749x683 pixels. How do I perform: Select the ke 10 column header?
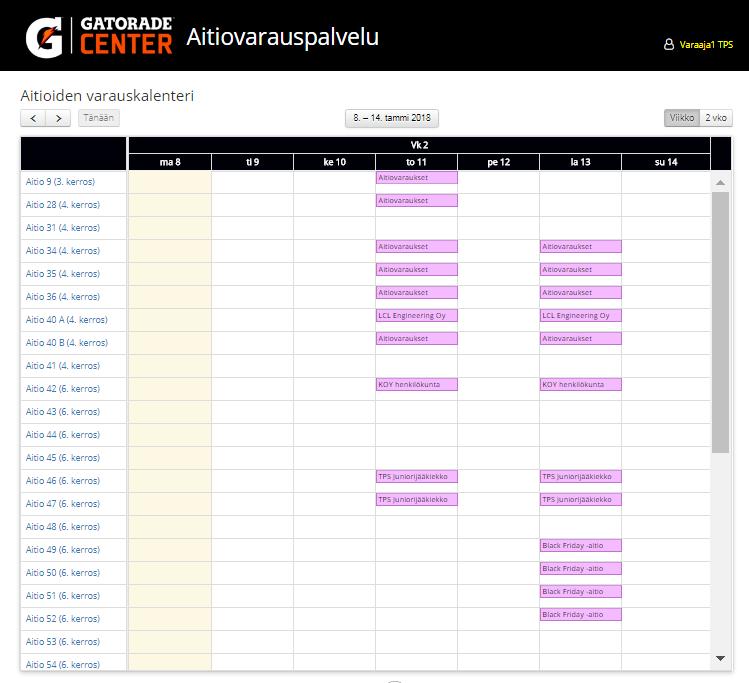point(334,162)
